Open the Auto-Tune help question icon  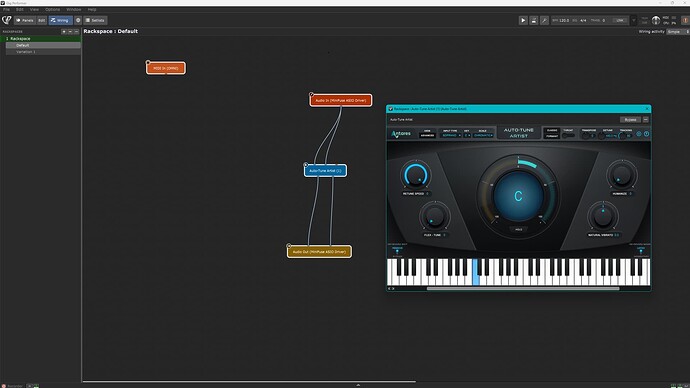pyautogui.click(x=646, y=134)
